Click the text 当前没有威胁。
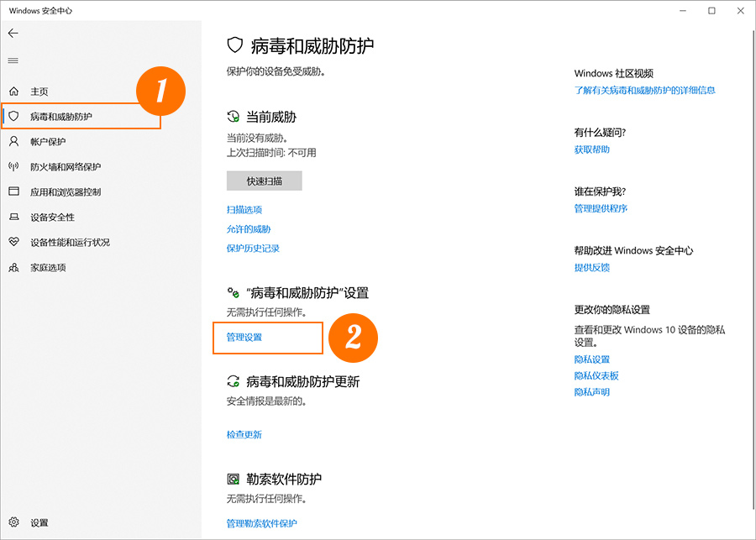The image size is (756, 540). pos(258,139)
